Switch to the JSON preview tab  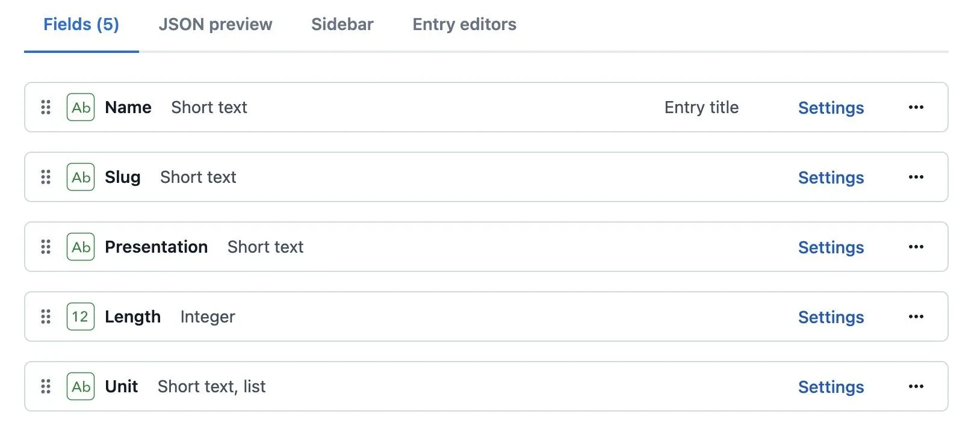216,25
